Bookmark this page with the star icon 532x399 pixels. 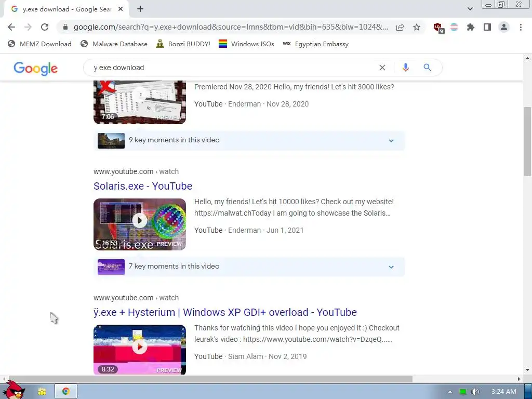417,27
